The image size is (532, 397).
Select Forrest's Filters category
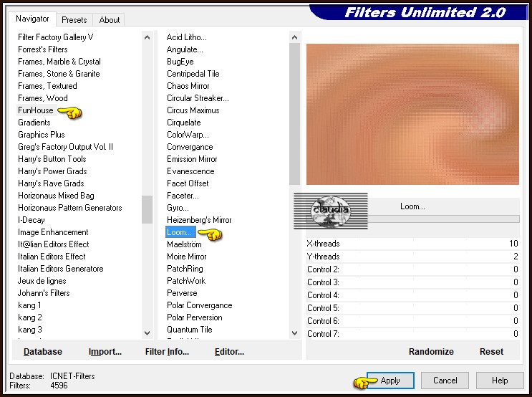43,49
